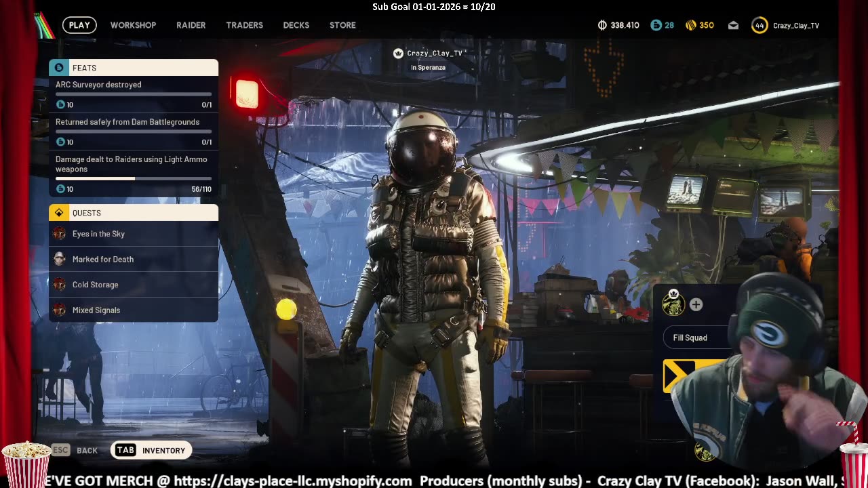Open the Eyes in the Sky quest
The image size is (868, 488).
pyautogui.click(x=134, y=234)
